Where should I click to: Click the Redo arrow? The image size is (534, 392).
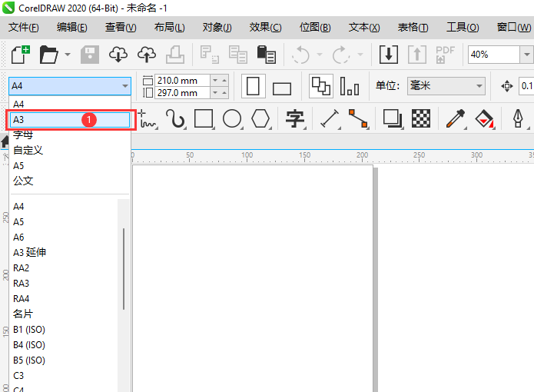pos(341,55)
